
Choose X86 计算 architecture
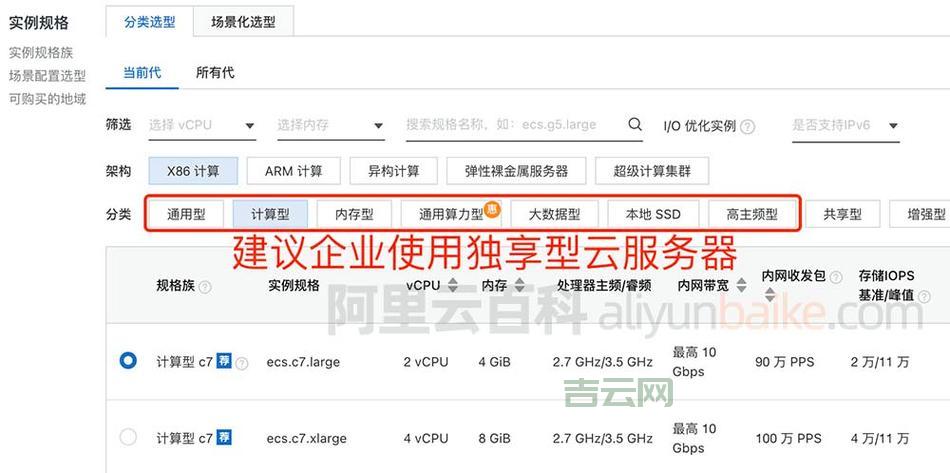tap(193, 171)
